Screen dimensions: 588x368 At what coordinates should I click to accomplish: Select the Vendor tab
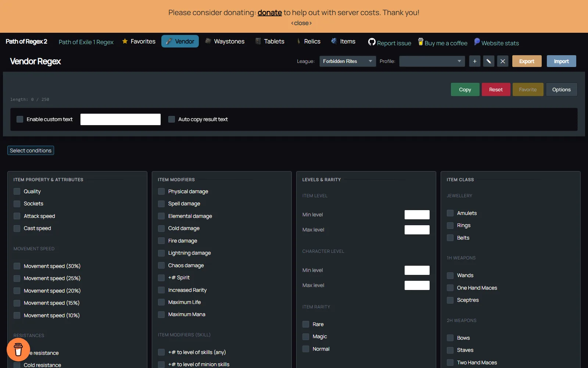tap(180, 41)
